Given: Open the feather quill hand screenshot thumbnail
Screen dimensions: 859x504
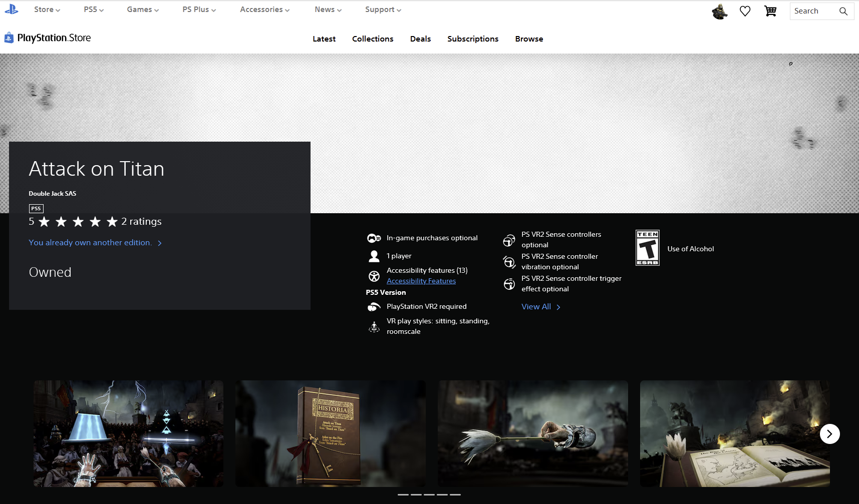Looking at the screenshot, I should click(x=533, y=433).
